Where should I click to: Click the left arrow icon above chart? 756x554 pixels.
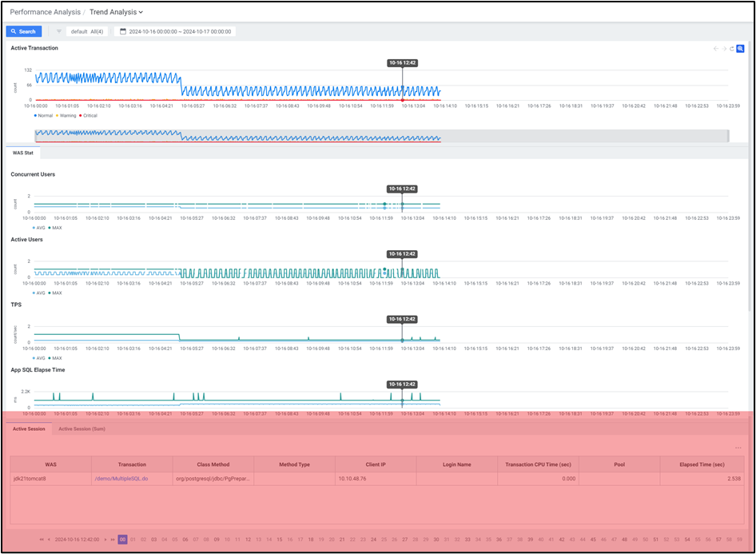click(716, 49)
